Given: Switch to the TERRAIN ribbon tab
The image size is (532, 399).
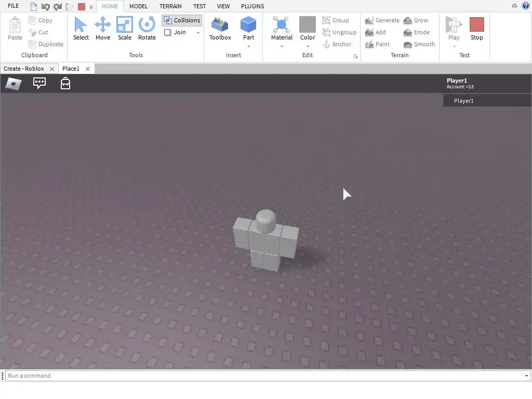Looking at the screenshot, I should point(170,6).
